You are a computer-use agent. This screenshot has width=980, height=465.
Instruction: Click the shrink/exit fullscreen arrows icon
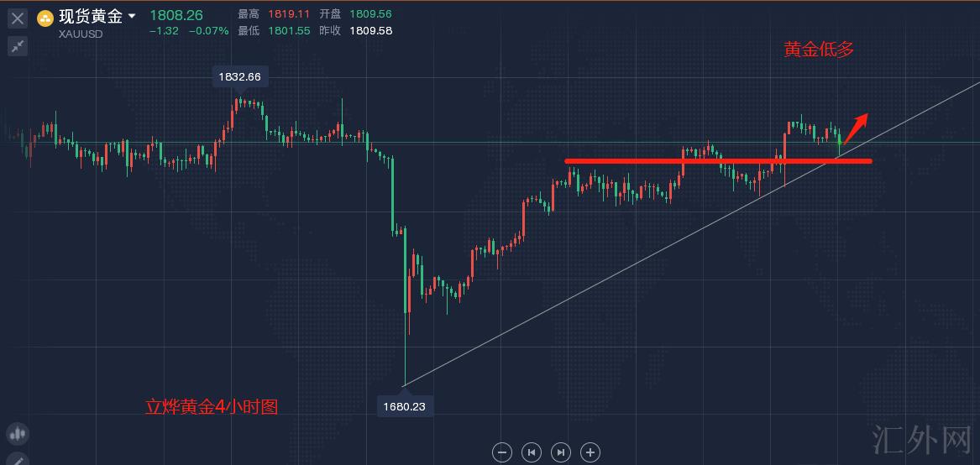pyautogui.click(x=18, y=46)
